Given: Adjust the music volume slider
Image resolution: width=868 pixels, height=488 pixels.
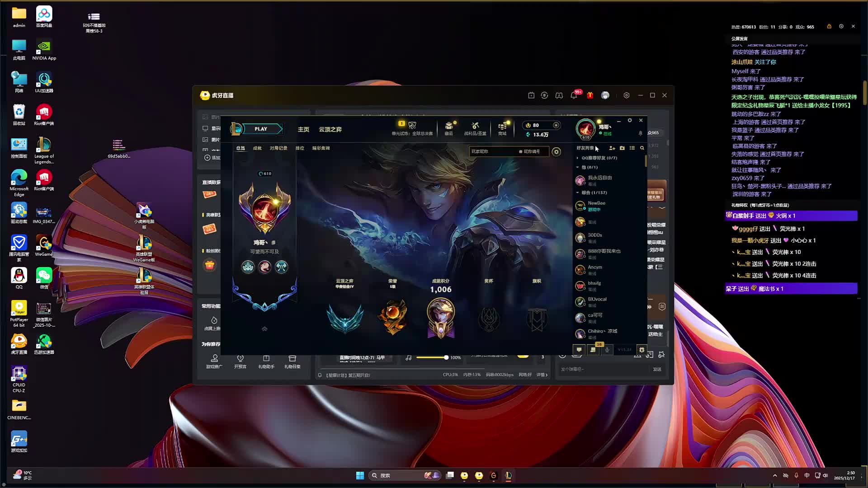Looking at the screenshot, I should click(x=446, y=357).
